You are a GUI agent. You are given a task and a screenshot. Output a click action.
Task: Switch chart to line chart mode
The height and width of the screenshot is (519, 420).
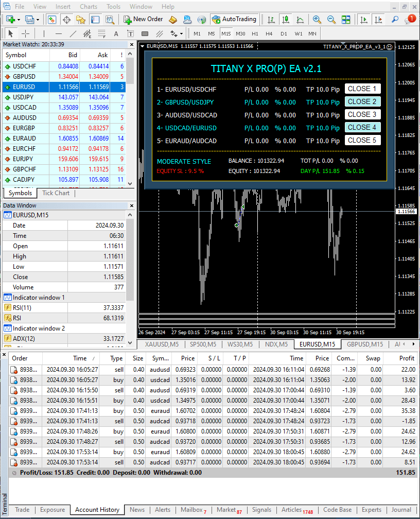pyautogui.click(x=300, y=20)
